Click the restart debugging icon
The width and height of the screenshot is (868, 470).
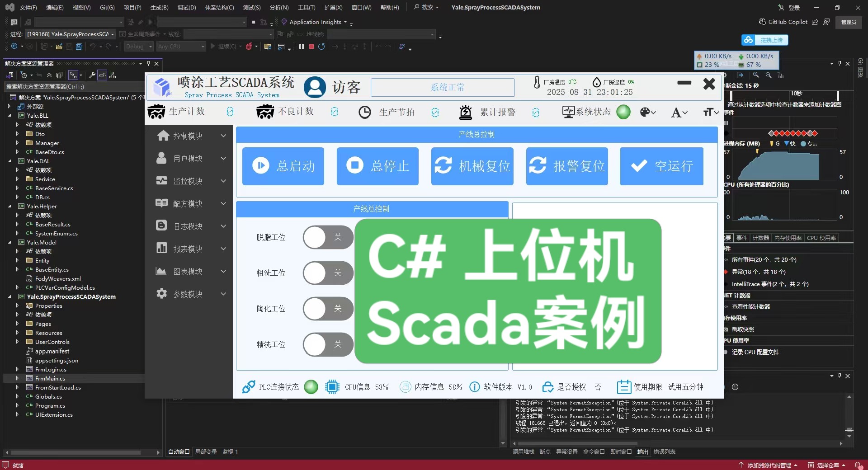(321, 47)
